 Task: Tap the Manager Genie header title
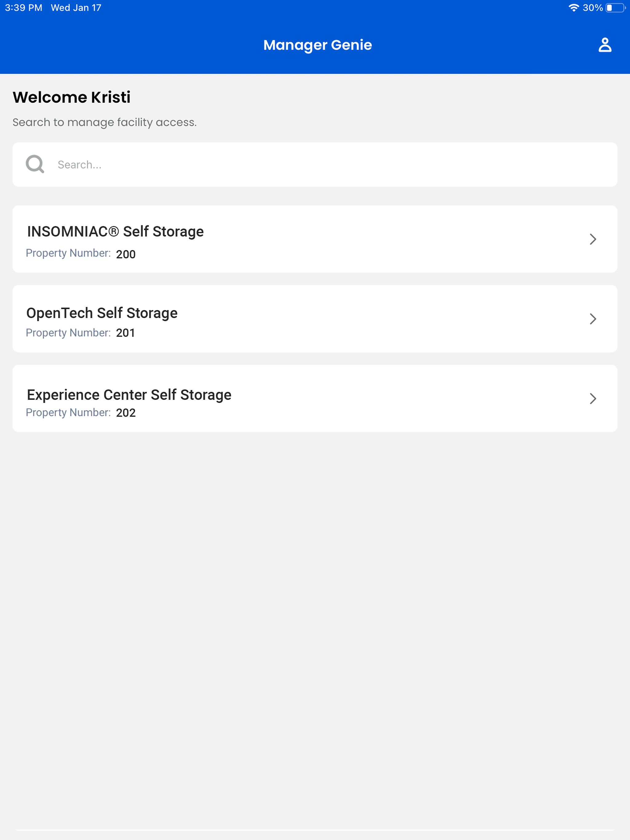coord(318,45)
